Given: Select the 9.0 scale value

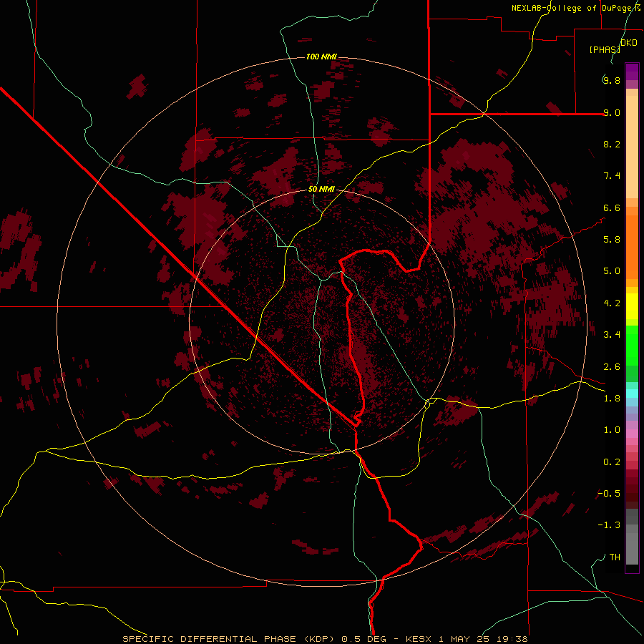Looking at the screenshot, I should pyautogui.click(x=612, y=112).
